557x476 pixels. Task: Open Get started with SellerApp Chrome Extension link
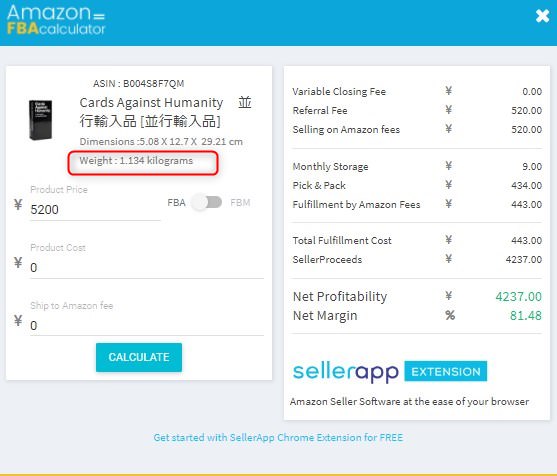(278, 438)
